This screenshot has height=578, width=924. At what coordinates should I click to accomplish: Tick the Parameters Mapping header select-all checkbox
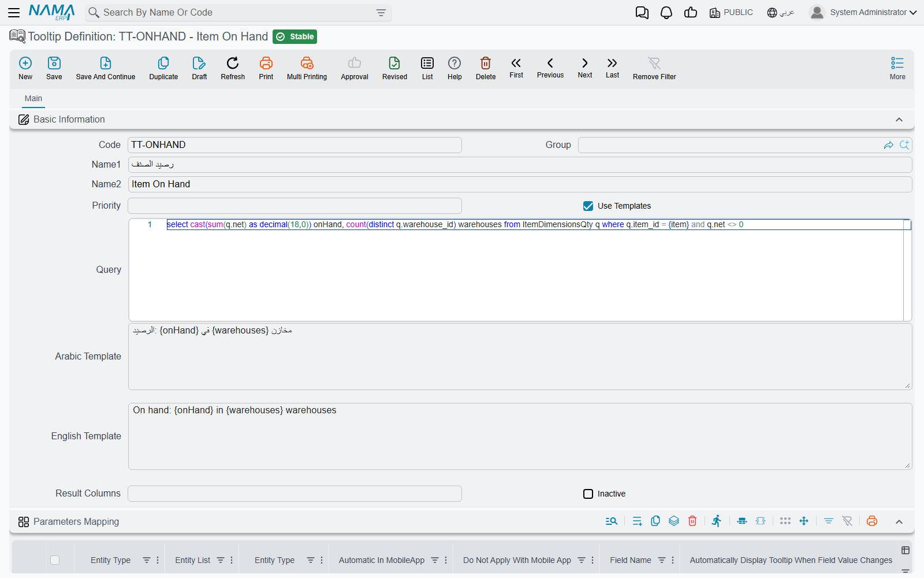point(55,560)
